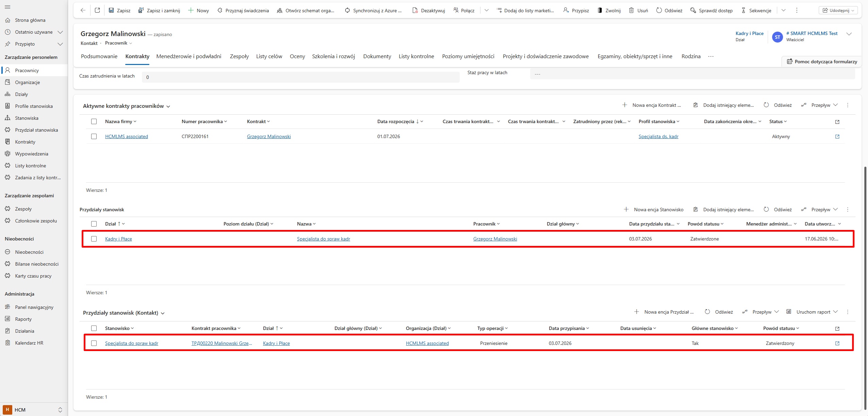
Task: Tick checkbox for HCMLMS associated contract row
Action: click(94, 136)
